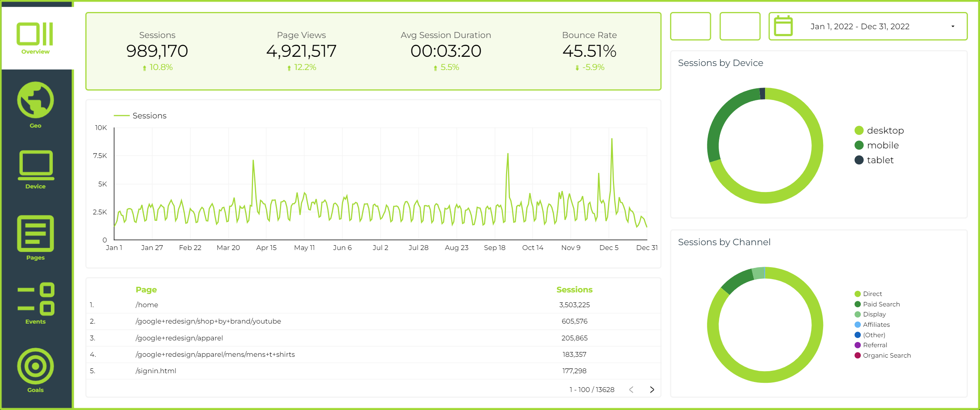Click the mobile legend color dot
The height and width of the screenshot is (410, 980).
click(859, 145)
